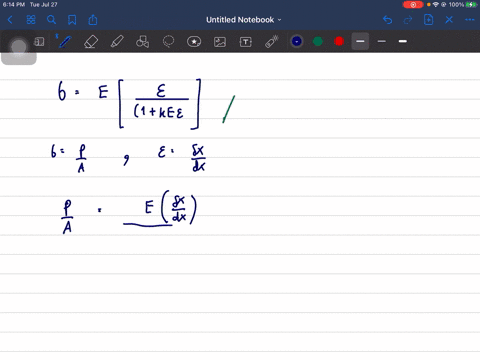Viewport: 480px width, 360px height.
Task: Choose the dark blue pen color
Action: click(297, 41)
